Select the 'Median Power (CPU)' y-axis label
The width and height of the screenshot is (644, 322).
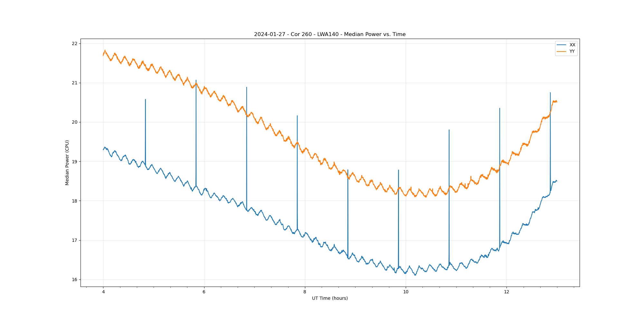[x=67, y=163]
